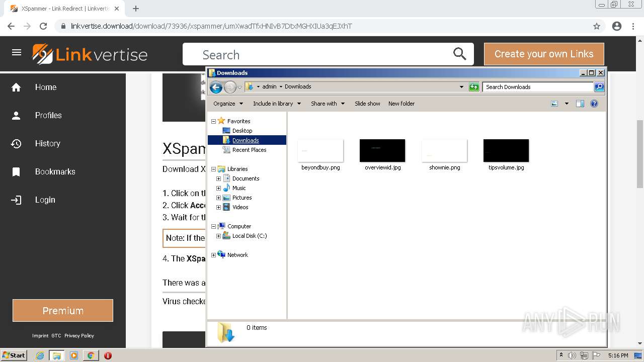Click Create your own Links button

(544, 54)
